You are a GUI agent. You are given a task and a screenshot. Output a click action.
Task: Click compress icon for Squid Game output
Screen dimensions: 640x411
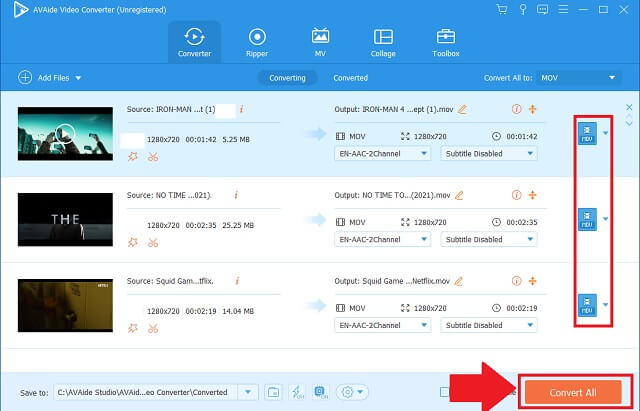(533, 281)
